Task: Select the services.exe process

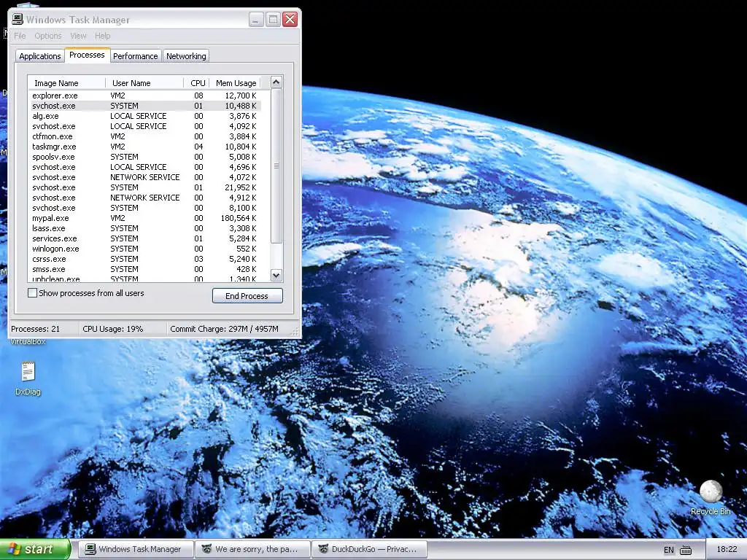Action: 144,238
